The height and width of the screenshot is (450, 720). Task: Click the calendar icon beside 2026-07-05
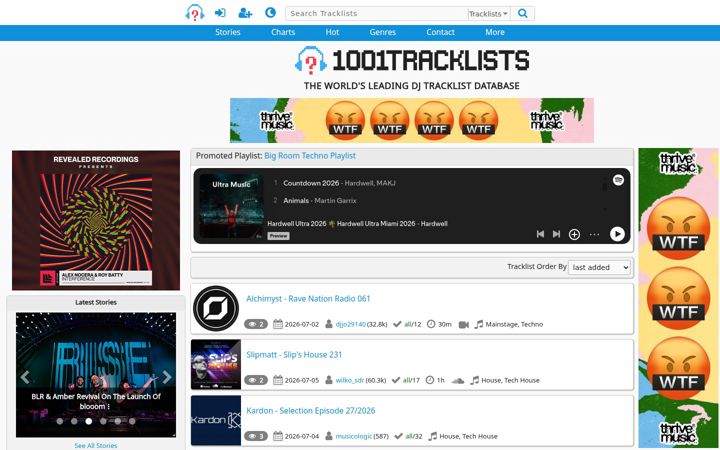point(278,380)
